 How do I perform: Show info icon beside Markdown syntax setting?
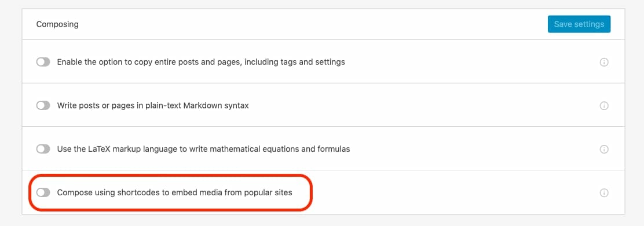pos(603,106)
